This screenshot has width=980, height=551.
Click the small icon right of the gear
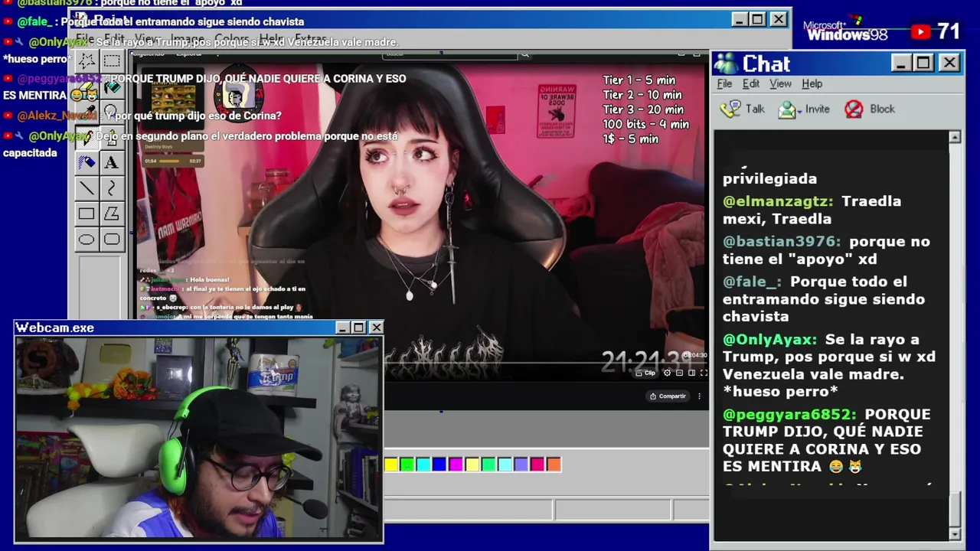pos(679,373)
